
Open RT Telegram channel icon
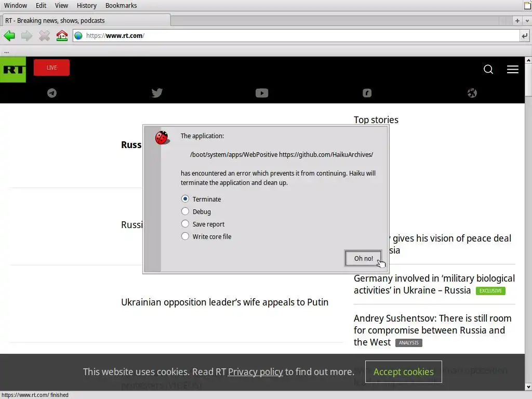[x=52, y=92]
